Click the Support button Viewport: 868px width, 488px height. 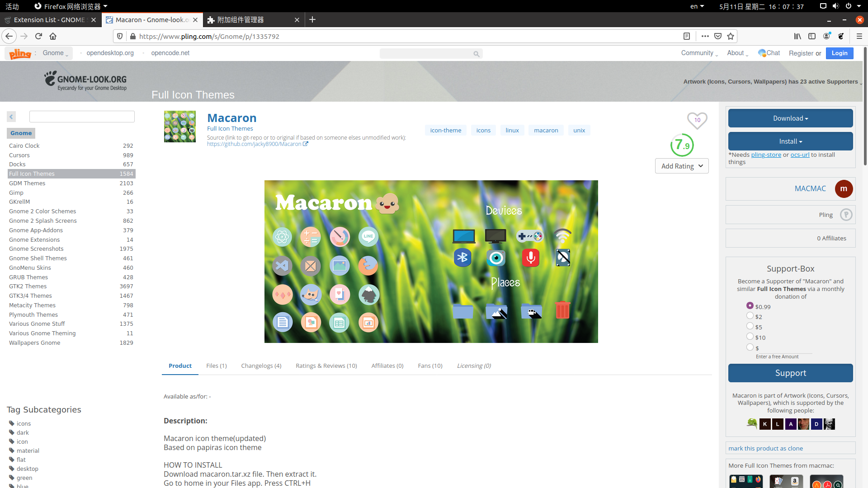coord(790,373)
